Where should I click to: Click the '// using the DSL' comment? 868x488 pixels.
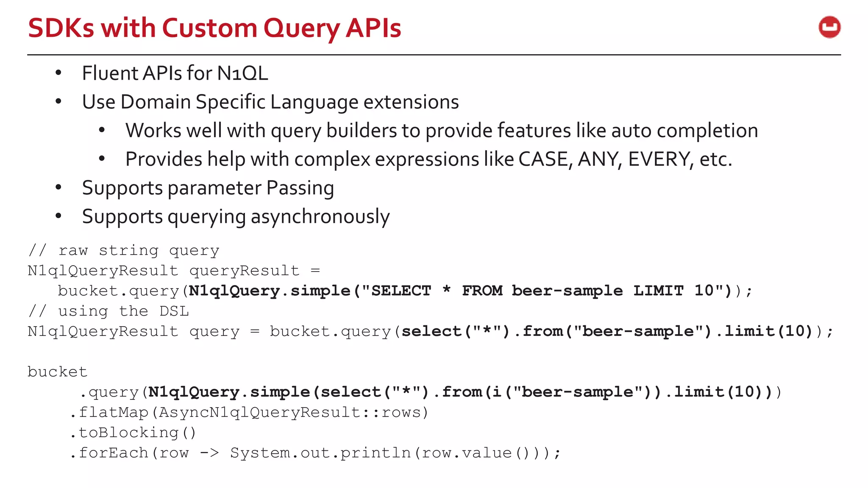108,311
